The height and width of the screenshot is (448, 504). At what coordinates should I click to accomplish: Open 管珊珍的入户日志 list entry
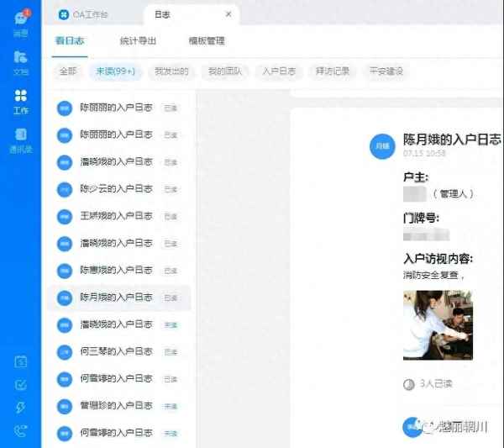[119, 407]
